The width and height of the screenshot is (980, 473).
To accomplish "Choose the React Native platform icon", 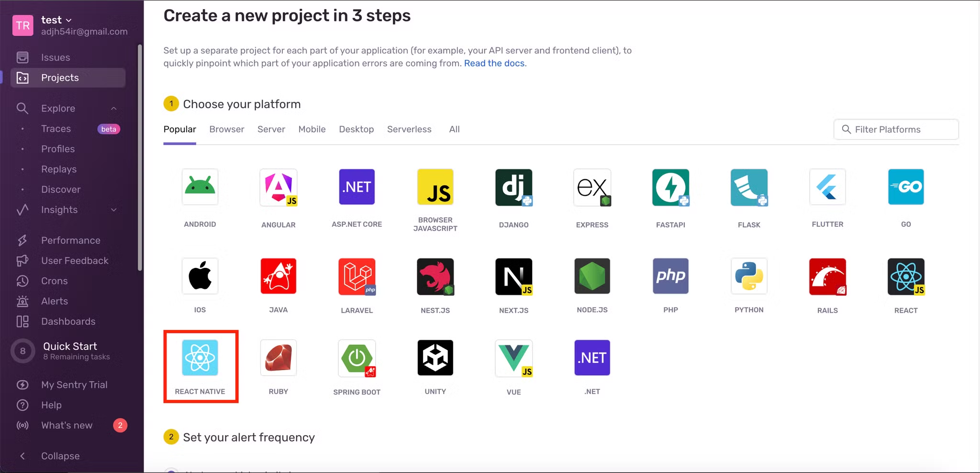I will tap(200, 358).
